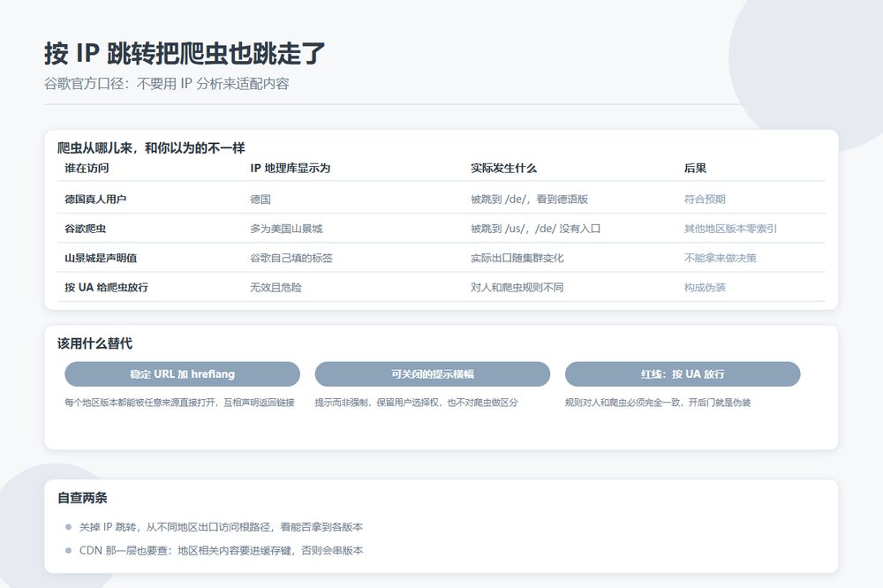
Task: Click the IP 地理库显示为 column header
Action: 290,168
